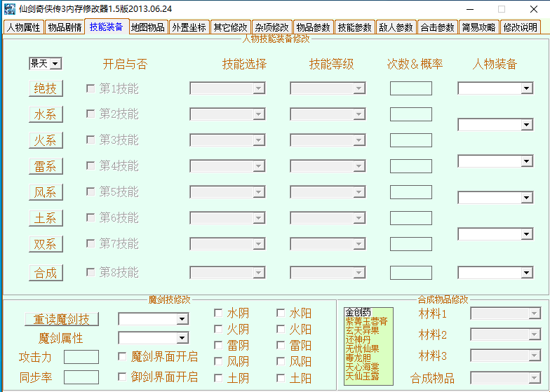Switch to the 人物属性 tab
Viewport: 550px width, 392px height.
click(x=24, y=27)
